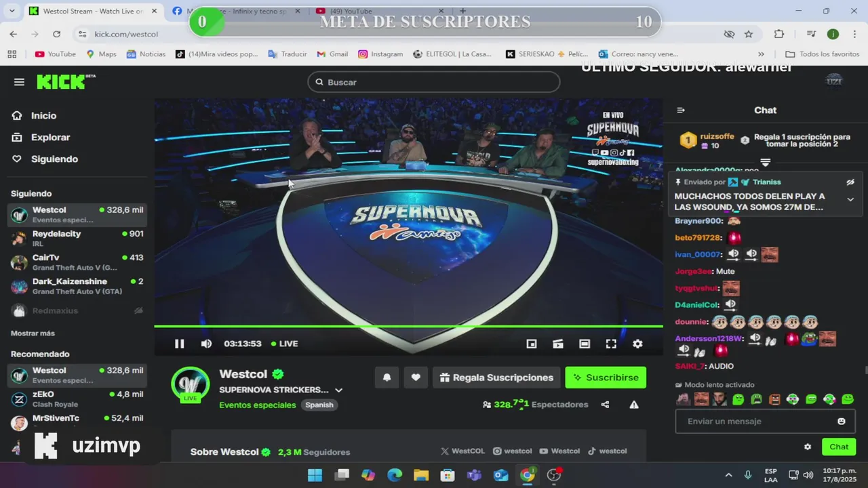This screenshot has height=488, width=868.
Task: Show hidden system tray icons chevron
Action: (x=729, y=475)
